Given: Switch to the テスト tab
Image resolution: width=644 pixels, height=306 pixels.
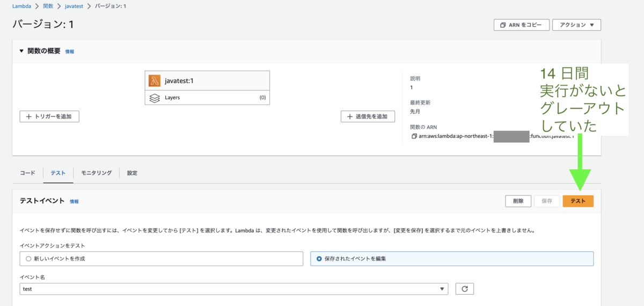Looking at the screenshot, I should click(x=58, y=173).
